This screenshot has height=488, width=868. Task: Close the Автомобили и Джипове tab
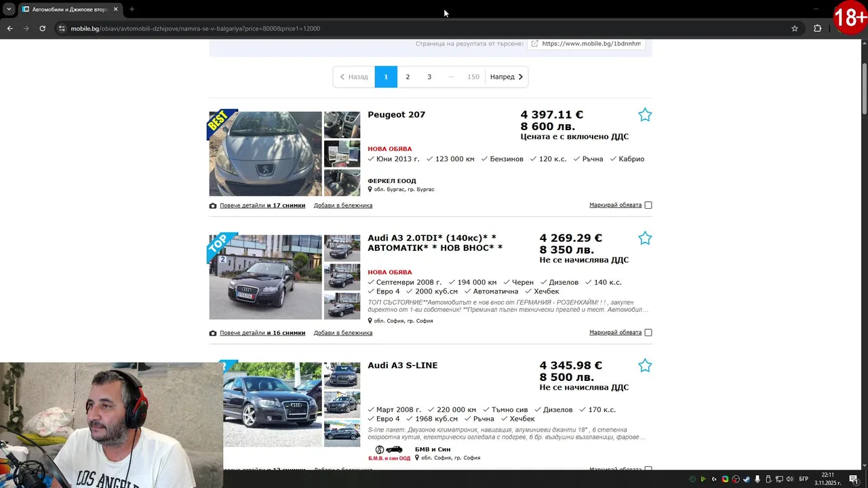pyautogui.click(x=115, y=9)
